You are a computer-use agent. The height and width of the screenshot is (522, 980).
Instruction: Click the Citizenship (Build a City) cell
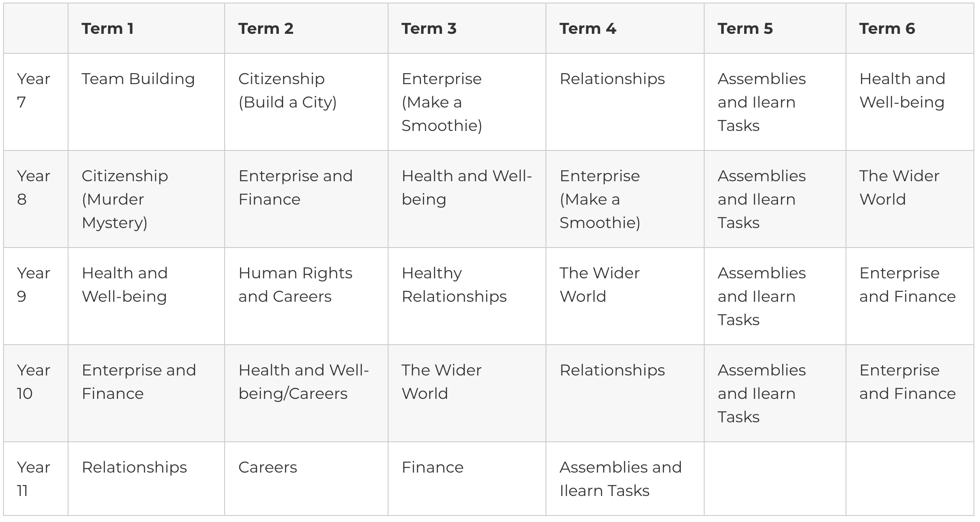coord(287,91)
